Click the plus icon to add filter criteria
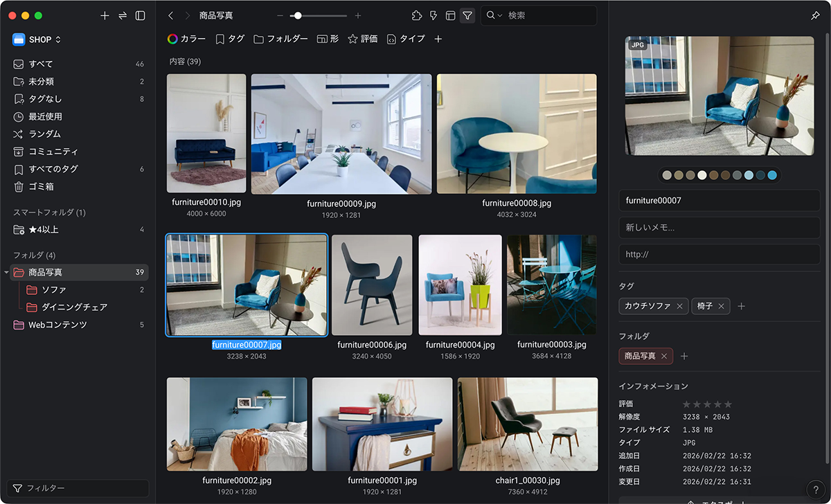Viewport: 831px width, 504px height. [438, 39]
